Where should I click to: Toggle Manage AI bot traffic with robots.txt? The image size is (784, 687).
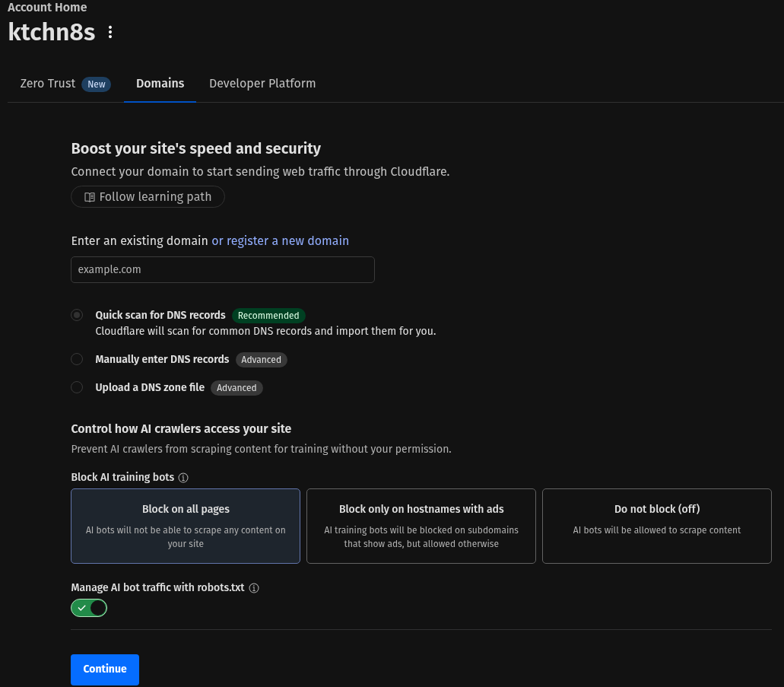[x=89, y=608]
